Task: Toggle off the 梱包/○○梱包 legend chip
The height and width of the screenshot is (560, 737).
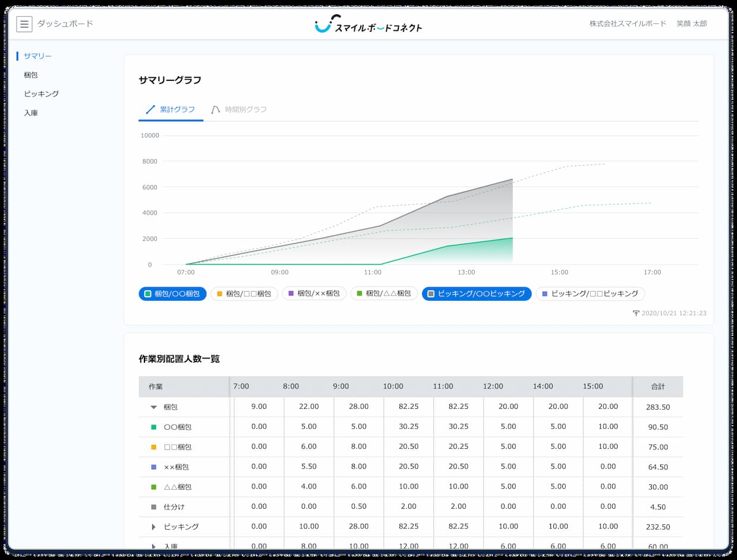Action: [x=172, y=294]
